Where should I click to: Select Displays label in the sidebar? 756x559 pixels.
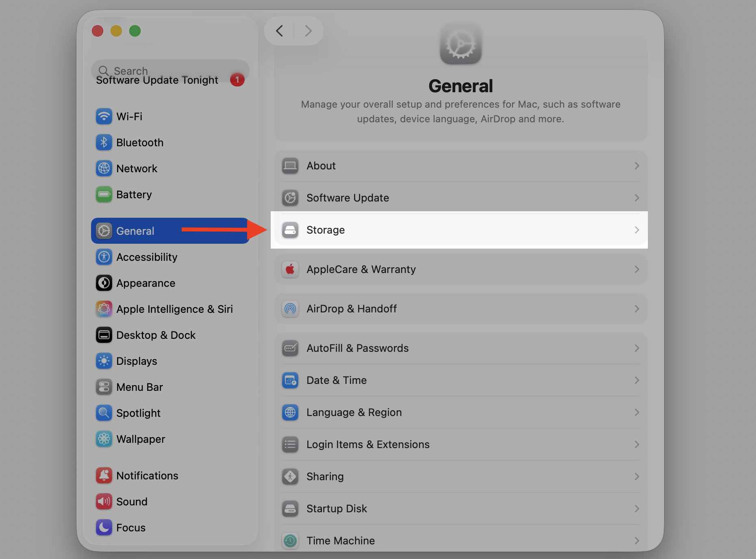(137, 361)
